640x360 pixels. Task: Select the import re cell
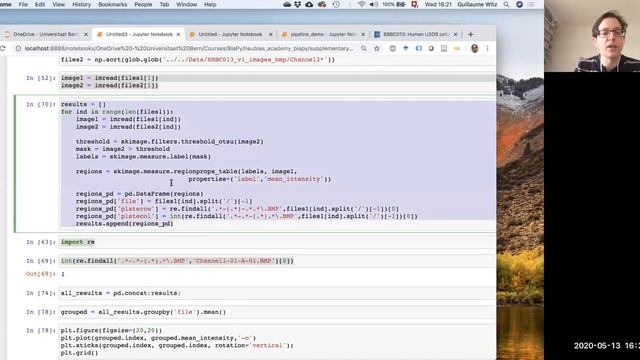(278, 242)
